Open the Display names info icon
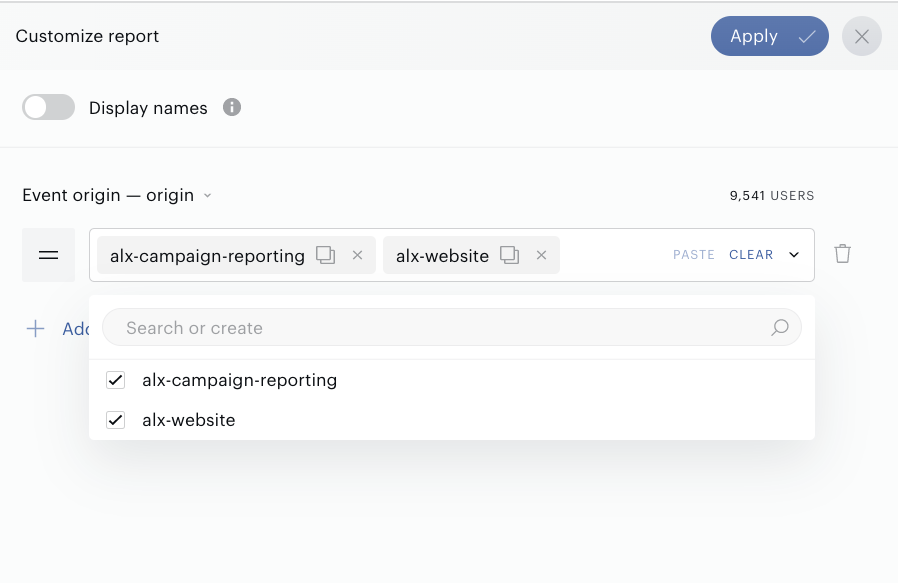Image resolution: width=898 pixels, height=583 pixels. coord(232,107)
